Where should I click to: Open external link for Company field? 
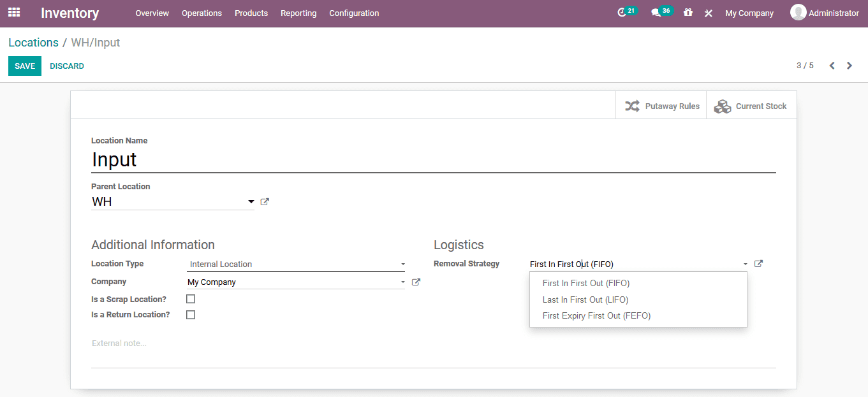click(416, 282)
